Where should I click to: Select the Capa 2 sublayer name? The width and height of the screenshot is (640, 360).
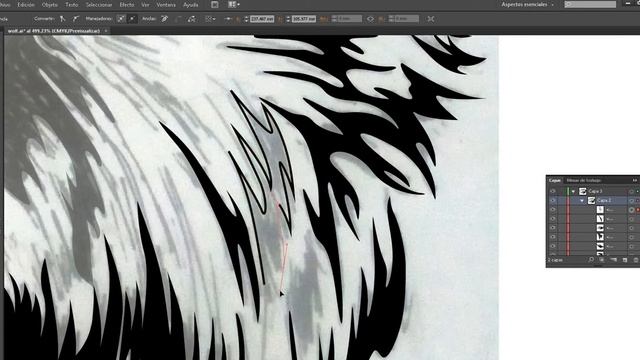point(604,200)
